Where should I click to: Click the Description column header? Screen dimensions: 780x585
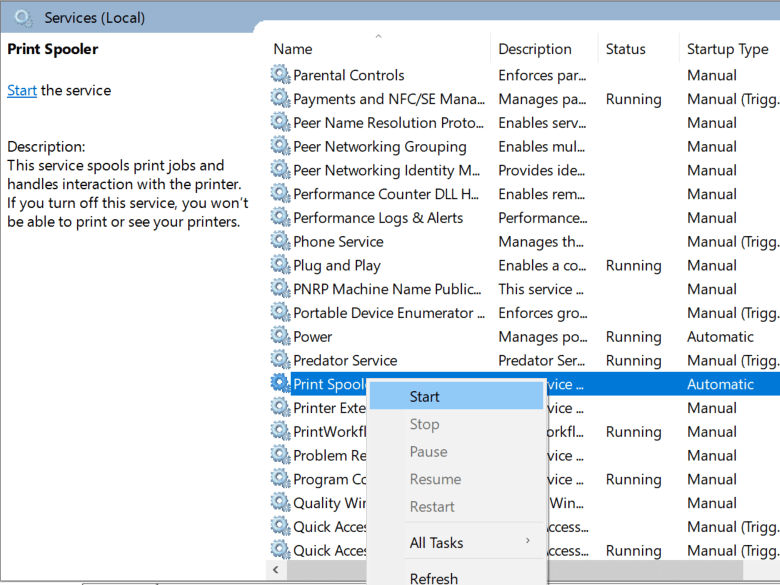(x=535, y=49)
